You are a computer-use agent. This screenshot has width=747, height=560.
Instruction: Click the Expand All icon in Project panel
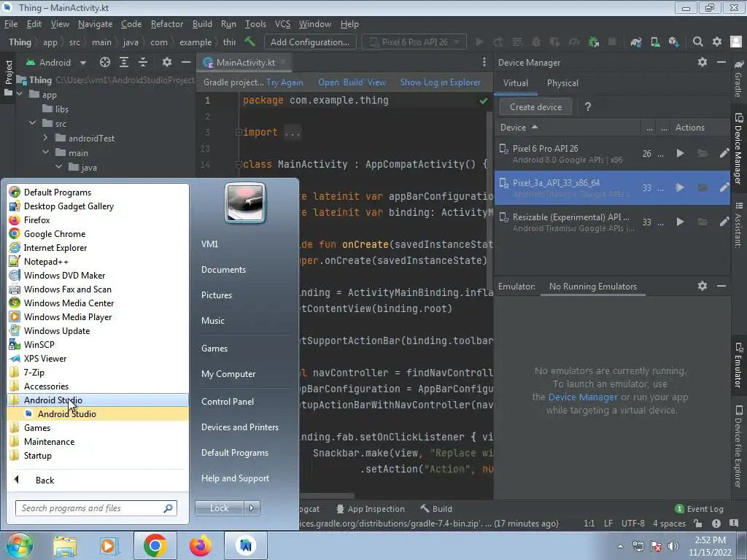coord(124,63)
